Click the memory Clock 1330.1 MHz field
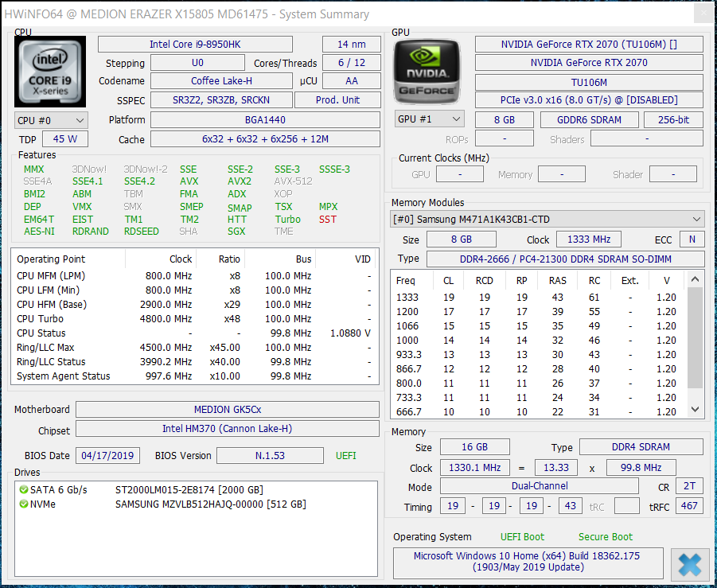717x588 pixels. 474,468
